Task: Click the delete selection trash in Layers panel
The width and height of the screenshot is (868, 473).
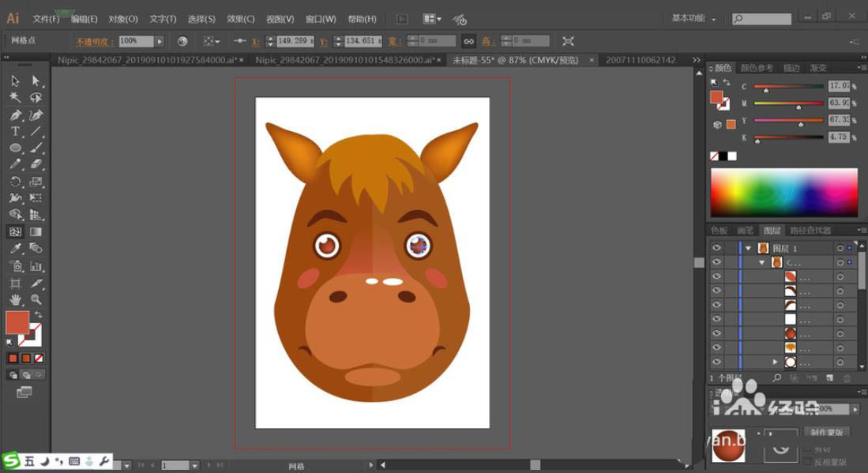Action: coord(847,377)
